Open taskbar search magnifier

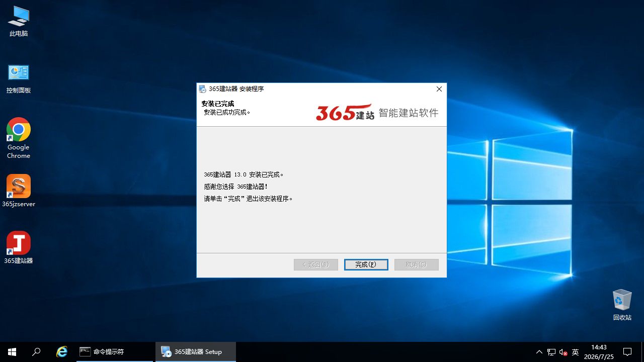click(x=36, y=352)
